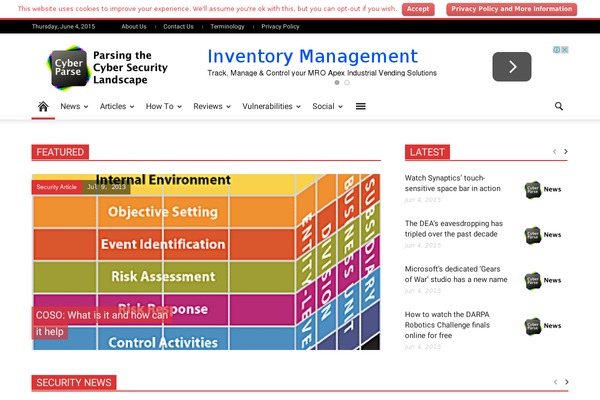This screenshot has width=600, height=400.
Task: Click the SECURITY NEWS section heading
Action: pos(74,382)
